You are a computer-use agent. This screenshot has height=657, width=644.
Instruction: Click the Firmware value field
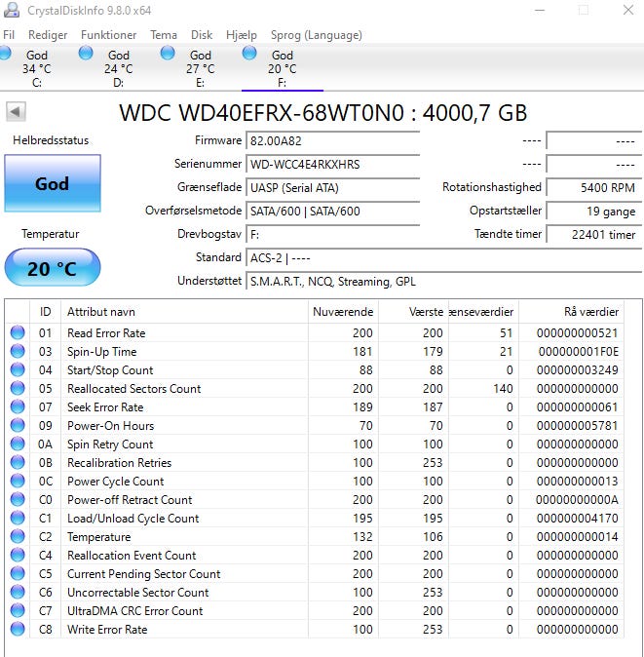click(x=332, y=140)
